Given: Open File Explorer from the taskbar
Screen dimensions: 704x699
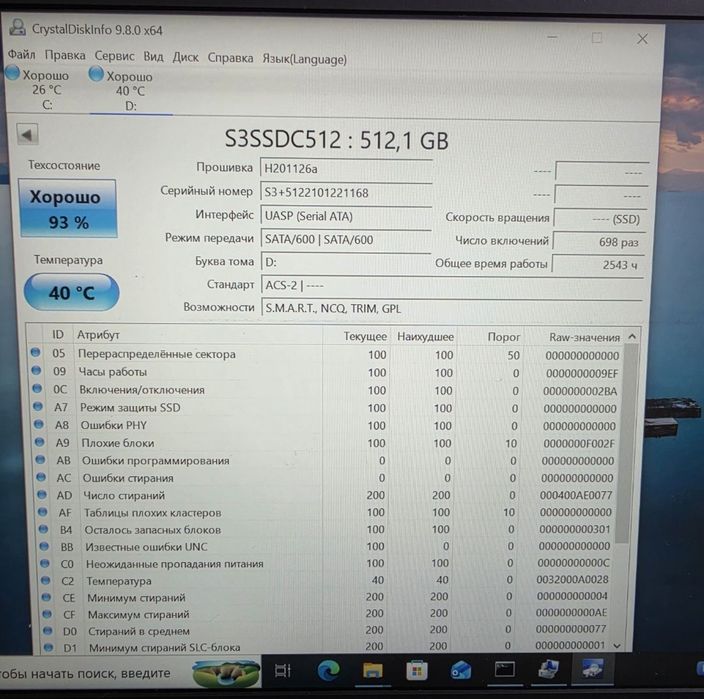Looking at the screenshot, I should click(372, 670).
